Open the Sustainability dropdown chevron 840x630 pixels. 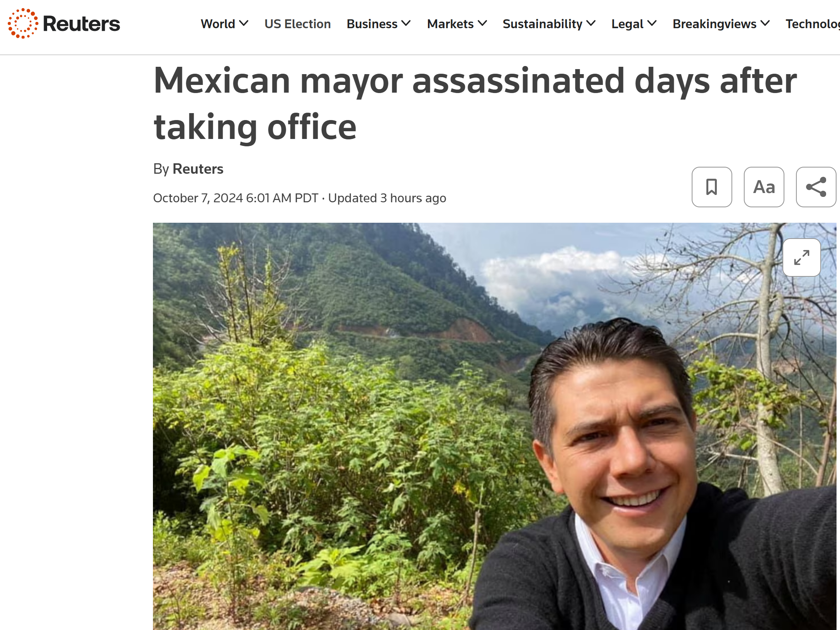(591, 24)
